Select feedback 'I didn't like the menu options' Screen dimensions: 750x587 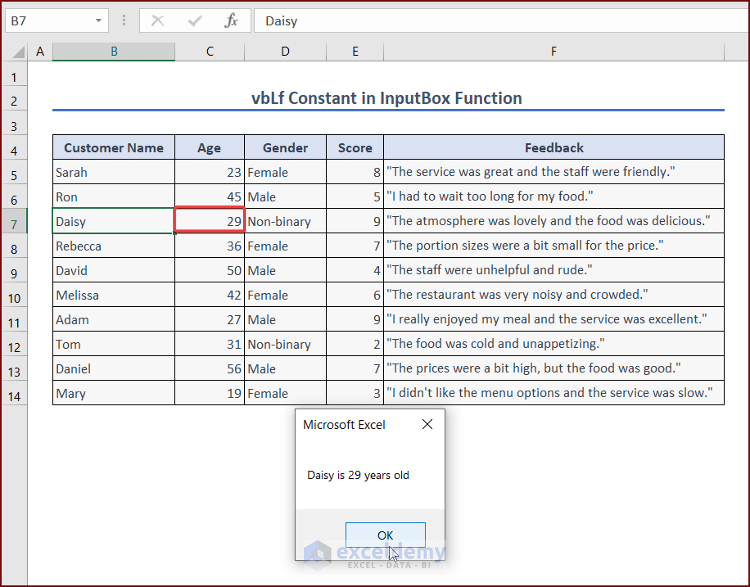[554, 393]
